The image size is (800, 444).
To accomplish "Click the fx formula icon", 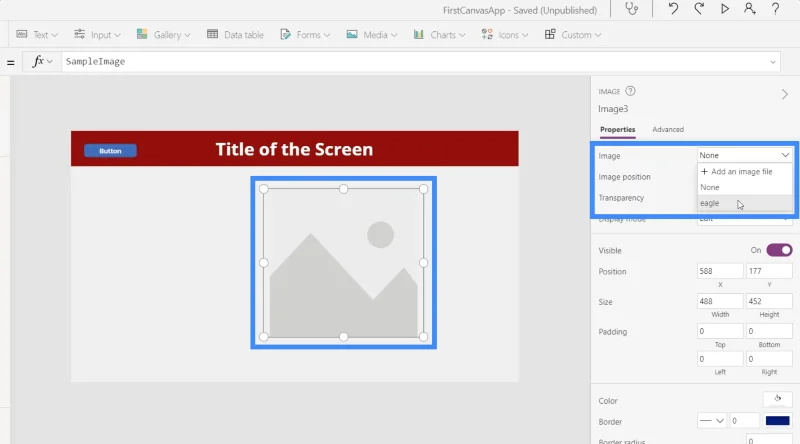I will [x=38, y=61].
